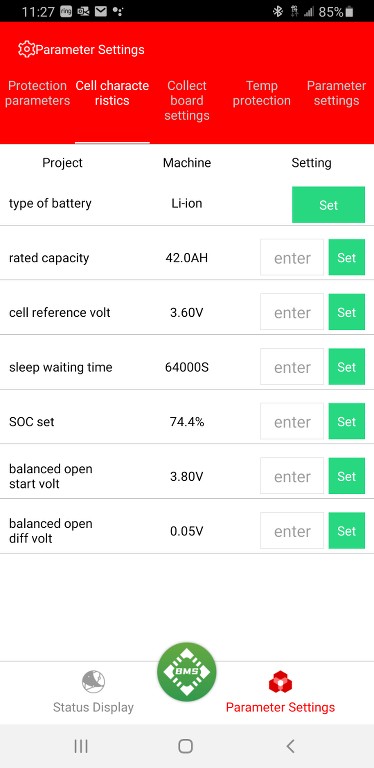The image size is (374, 768).
Task: Open Status Display globe icon
Action: tap(93, 682)
